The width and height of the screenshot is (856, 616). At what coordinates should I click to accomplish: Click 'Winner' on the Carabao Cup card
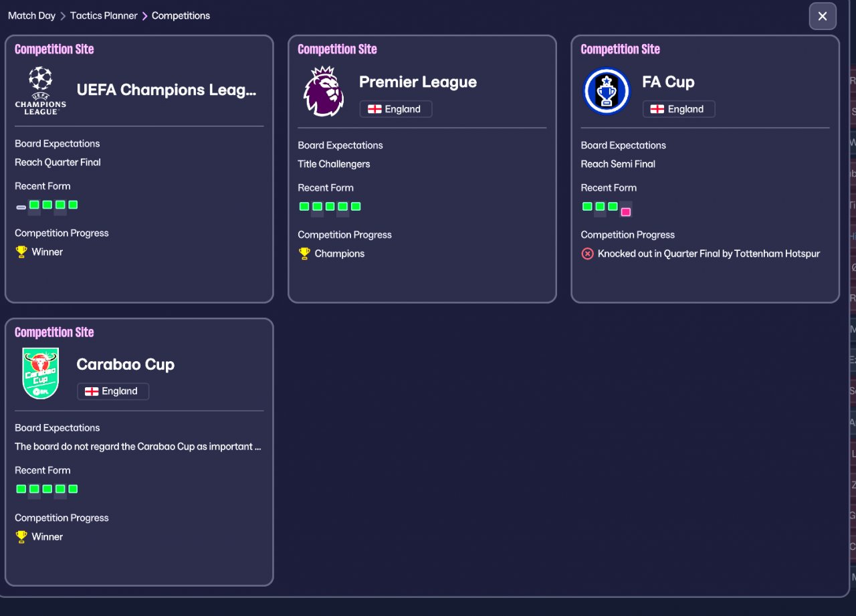pyautogui.click(x=47, y=536)
